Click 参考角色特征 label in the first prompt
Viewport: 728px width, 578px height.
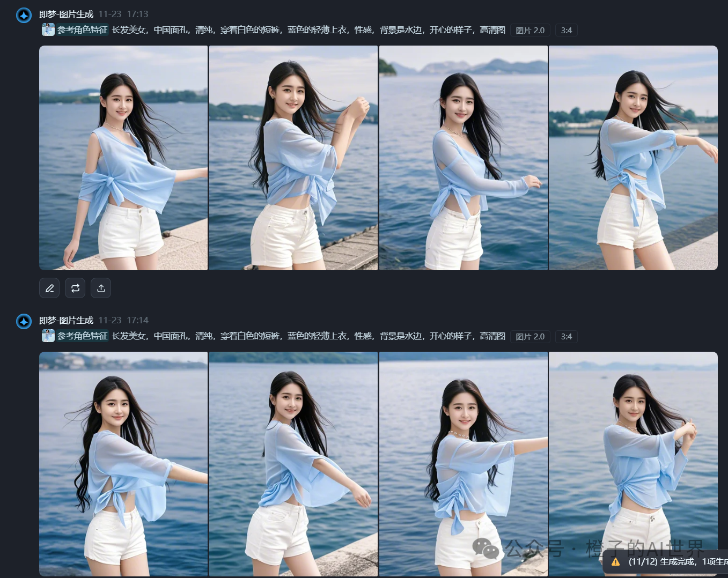[83, 30]
